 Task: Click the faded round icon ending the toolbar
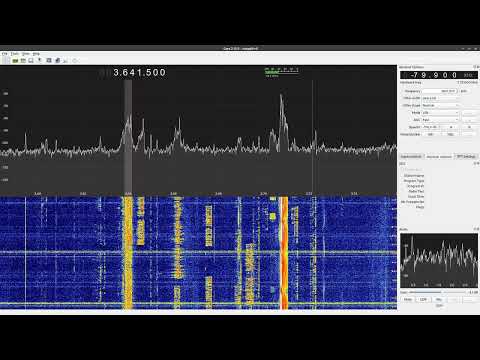pyautogui.click(x=75, y=61)
